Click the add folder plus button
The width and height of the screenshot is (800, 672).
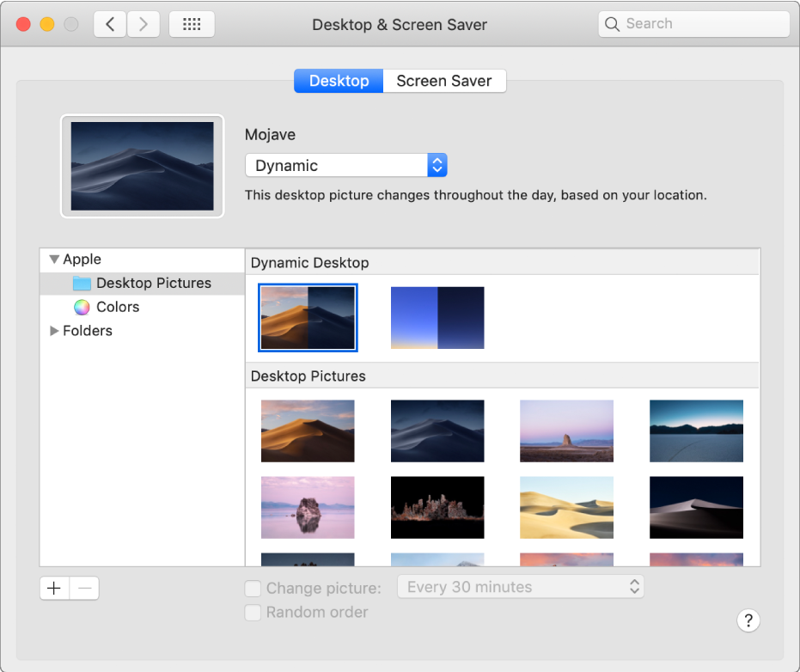(54, 588)
